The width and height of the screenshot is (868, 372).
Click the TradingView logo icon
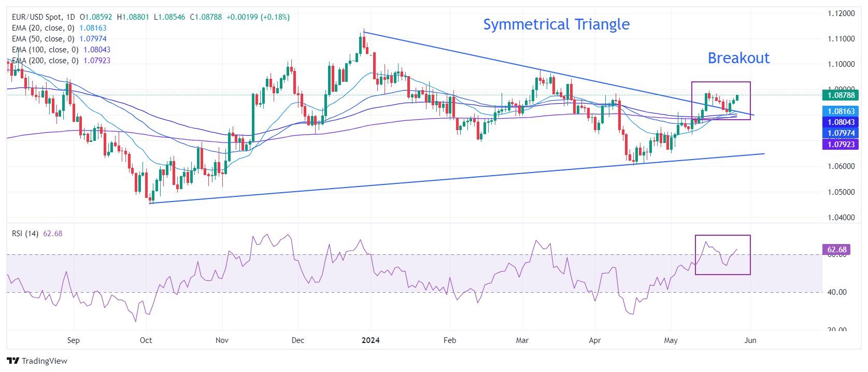(x=13, y=361)
